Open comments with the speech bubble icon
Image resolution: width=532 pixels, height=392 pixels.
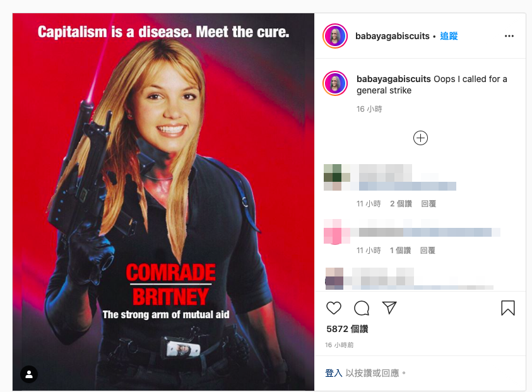[x=362, y=308]
